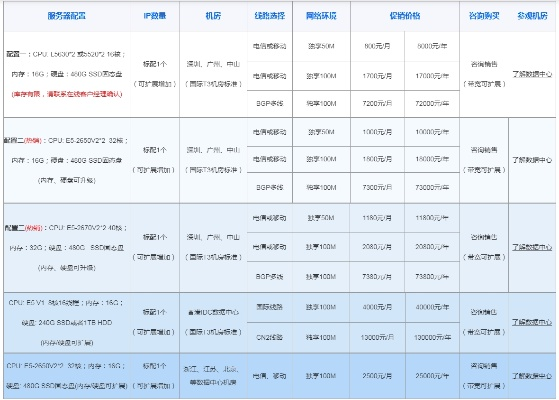
Task: Select the 7300元/月 price cell
Action: [x=377, y=187]
